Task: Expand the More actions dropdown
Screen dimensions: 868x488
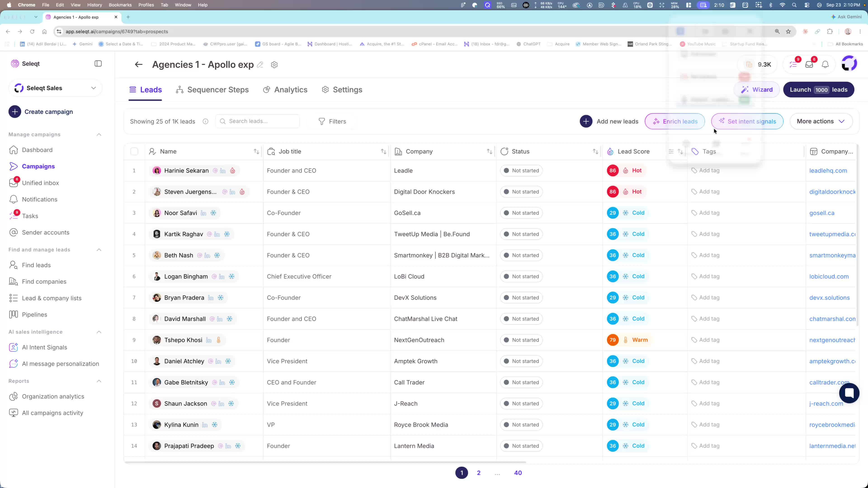Action: [x=821, y=121]
